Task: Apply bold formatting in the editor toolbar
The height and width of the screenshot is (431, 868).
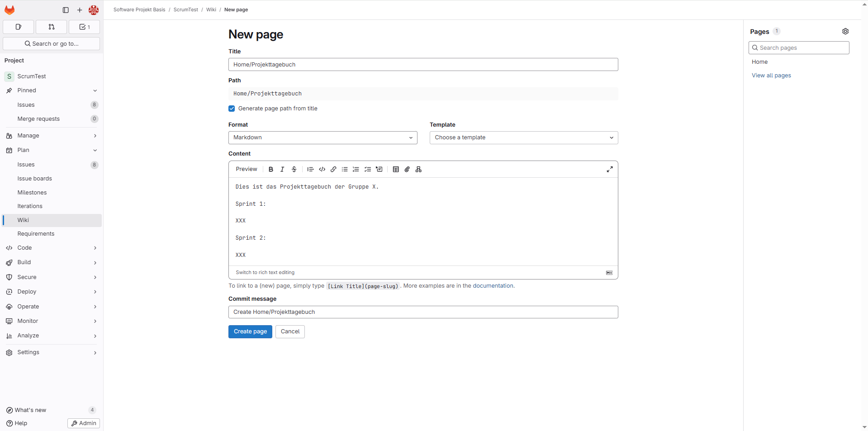Action: pyautogui.click(x=271, y=169)
